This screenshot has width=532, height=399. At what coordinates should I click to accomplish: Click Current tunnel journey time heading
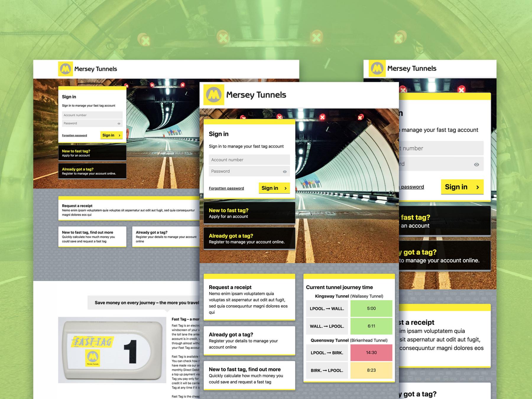pos(339,287)
